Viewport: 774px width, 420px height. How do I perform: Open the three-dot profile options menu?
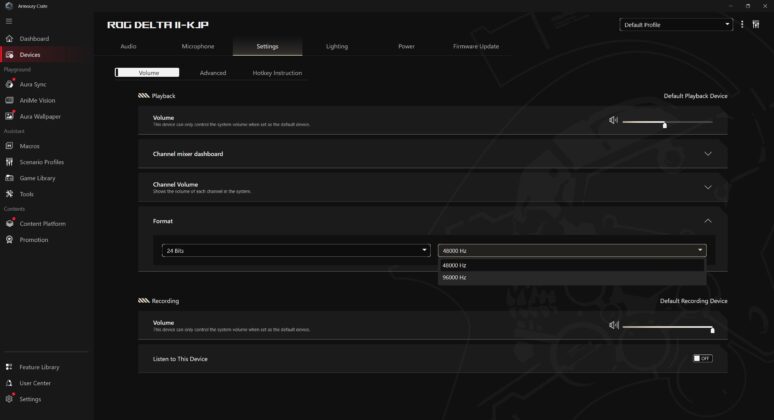pos(742,24)
